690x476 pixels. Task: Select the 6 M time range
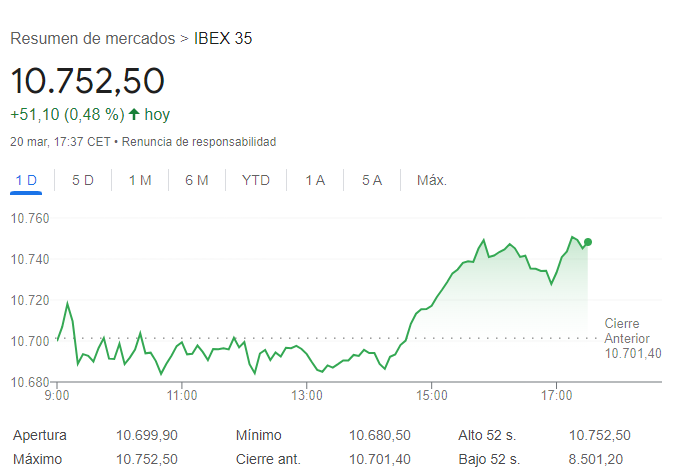click(197, 180)
